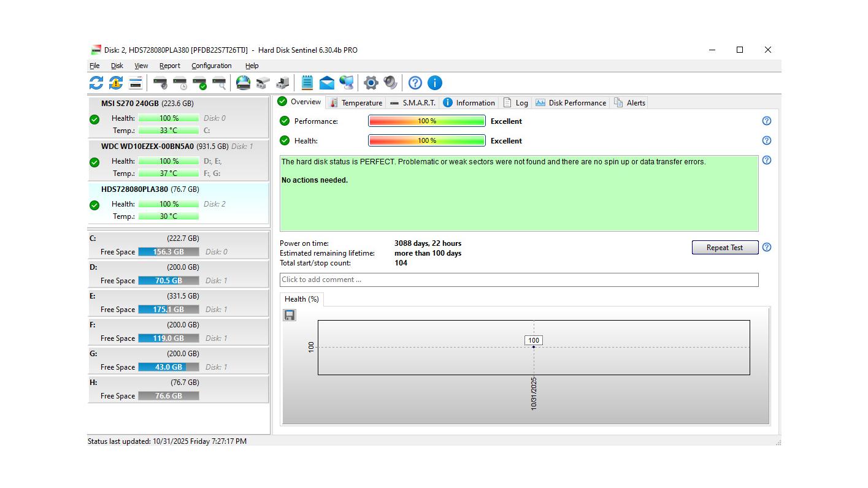The width and height of the screenshot is (868, 488).
Task: Click the Refresh toolbar icon
Action: (96, 83)
